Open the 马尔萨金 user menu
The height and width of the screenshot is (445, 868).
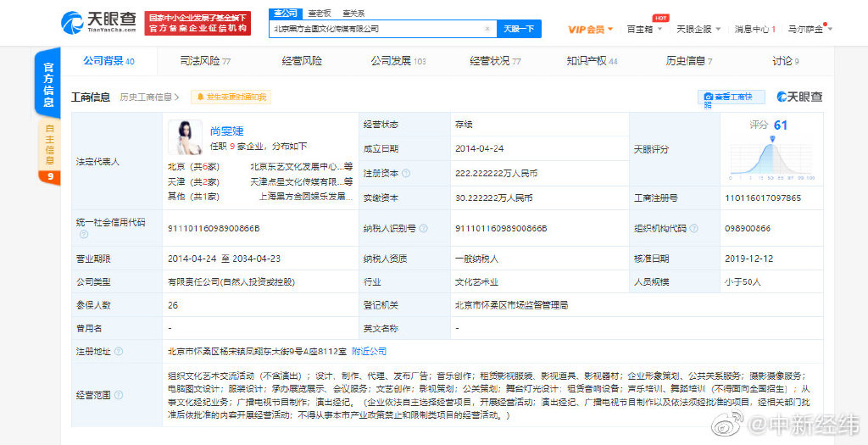click(810, 29)
